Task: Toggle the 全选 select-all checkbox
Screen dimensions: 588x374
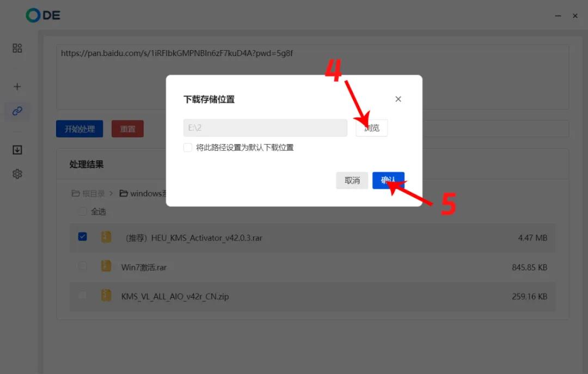Action: 83,211
